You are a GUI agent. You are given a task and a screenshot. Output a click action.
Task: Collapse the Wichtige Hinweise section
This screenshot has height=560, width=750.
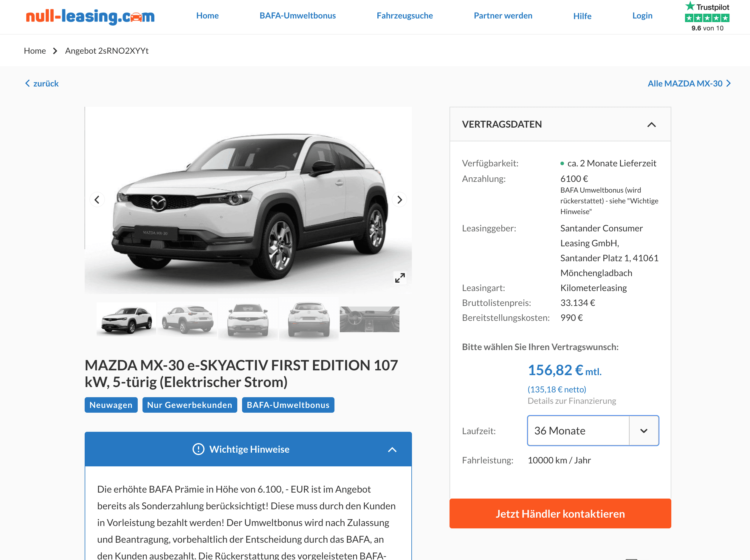tap(392, 450)
